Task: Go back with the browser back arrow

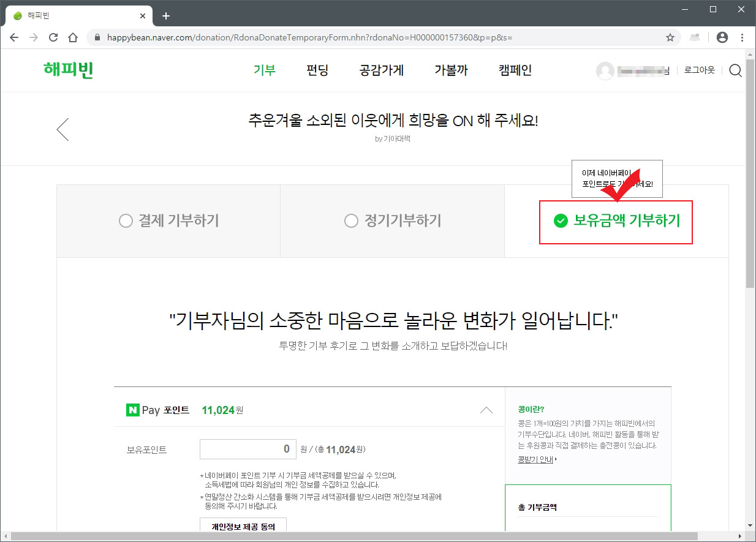Action: click(x=14, y=37)
